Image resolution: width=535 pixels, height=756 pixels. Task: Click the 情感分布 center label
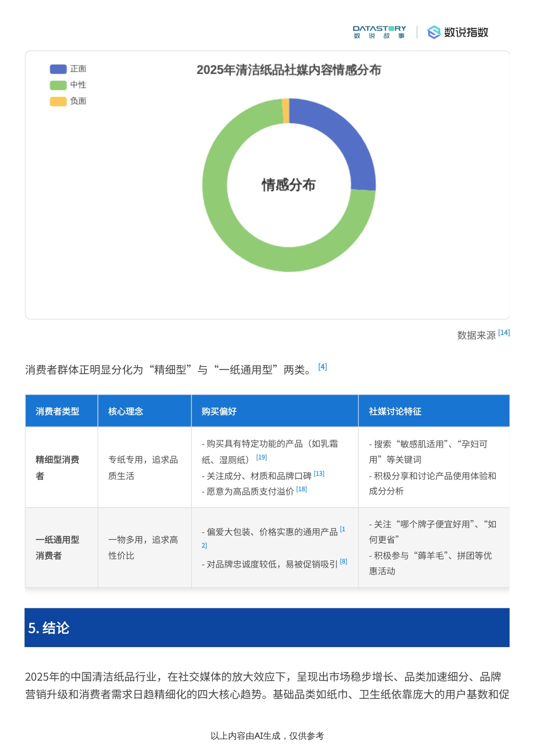coord(289,185)
